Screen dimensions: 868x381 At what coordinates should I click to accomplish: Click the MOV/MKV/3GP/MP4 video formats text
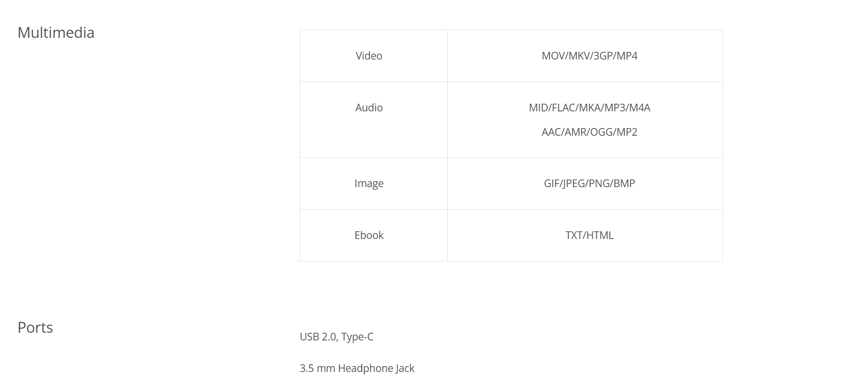[x=589, y=56]
